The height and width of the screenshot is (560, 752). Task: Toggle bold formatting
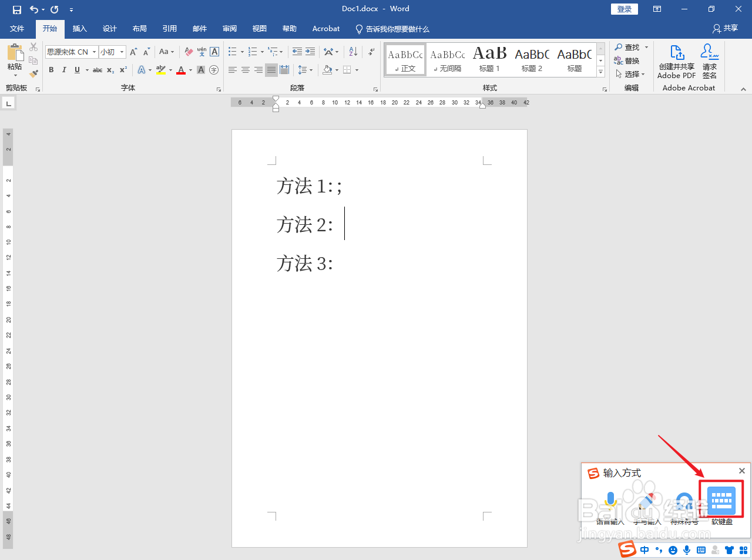51,70
